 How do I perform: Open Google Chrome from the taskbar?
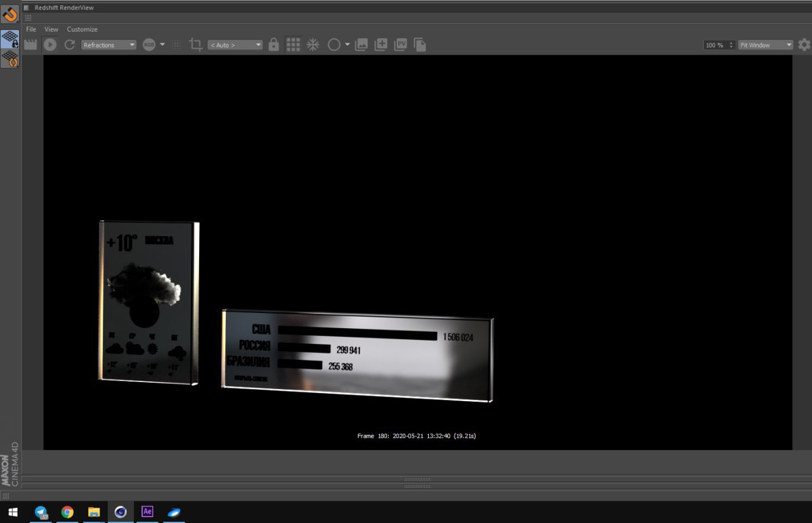(67, 512)
